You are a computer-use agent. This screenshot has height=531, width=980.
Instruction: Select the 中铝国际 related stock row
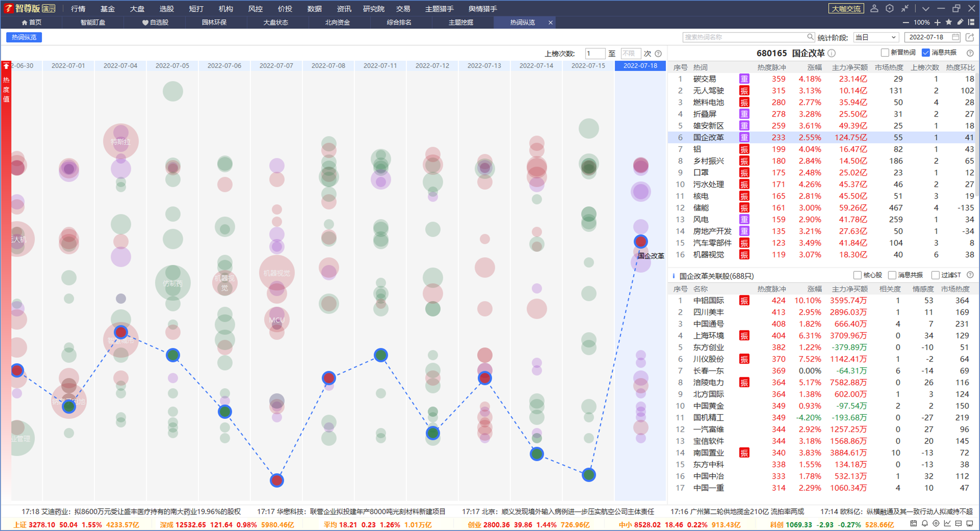[x=823, y=300]
